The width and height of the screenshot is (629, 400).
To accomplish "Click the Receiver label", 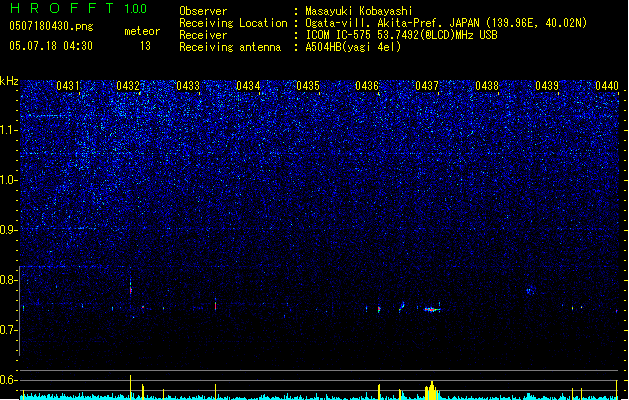I will 203,35.
